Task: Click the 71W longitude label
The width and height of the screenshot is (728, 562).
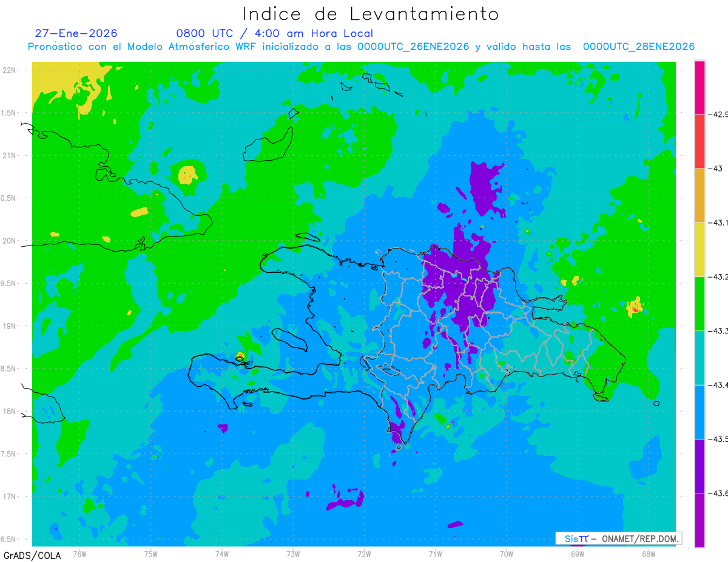Action: coord(435,553)
